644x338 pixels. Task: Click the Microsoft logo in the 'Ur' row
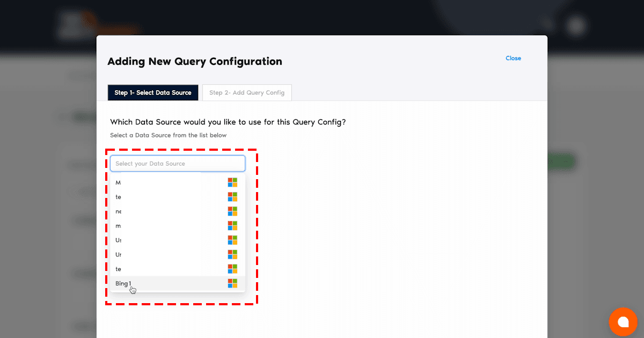coord(232,254)
